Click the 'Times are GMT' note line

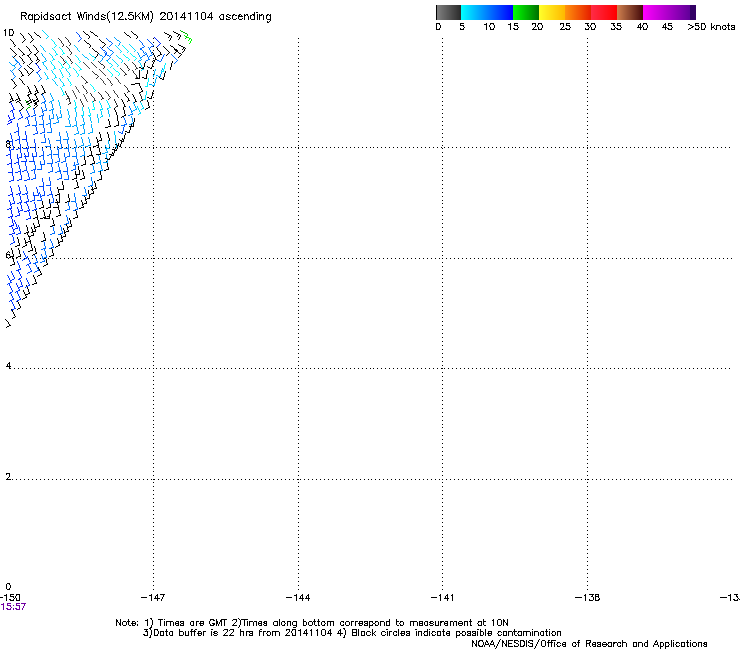click(x=312, y=623)
